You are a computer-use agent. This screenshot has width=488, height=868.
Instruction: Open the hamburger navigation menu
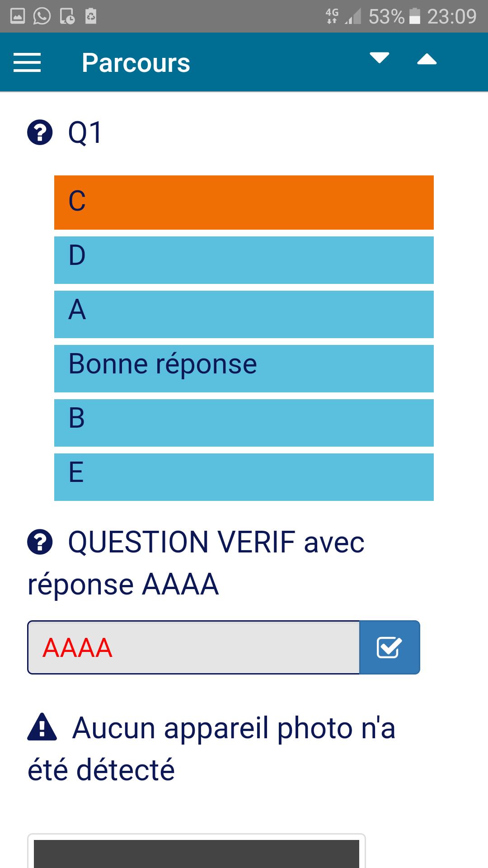pos(27,62)
